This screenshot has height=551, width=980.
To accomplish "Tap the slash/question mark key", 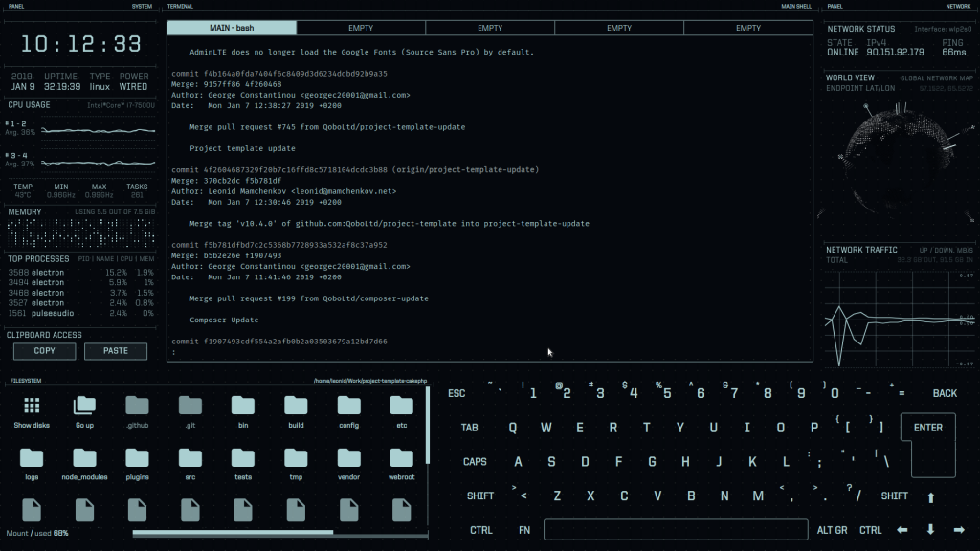I will click(855, 494).
